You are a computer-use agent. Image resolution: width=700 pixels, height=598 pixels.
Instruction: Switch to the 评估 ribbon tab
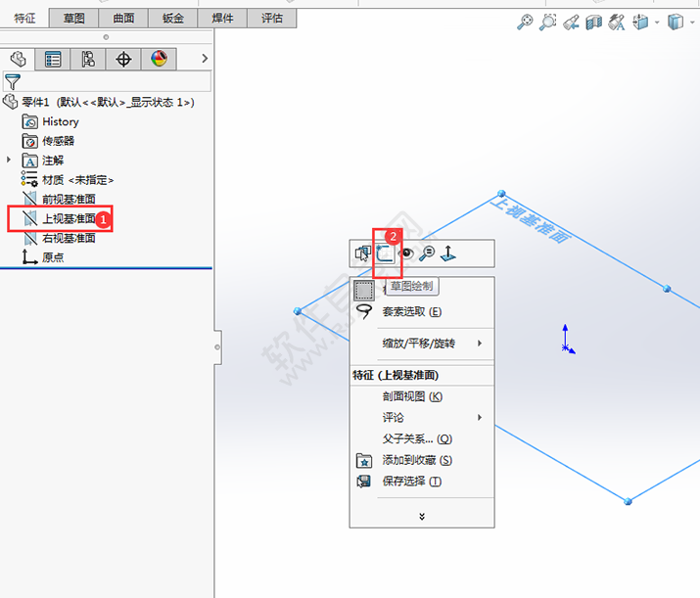click(272, 19)
